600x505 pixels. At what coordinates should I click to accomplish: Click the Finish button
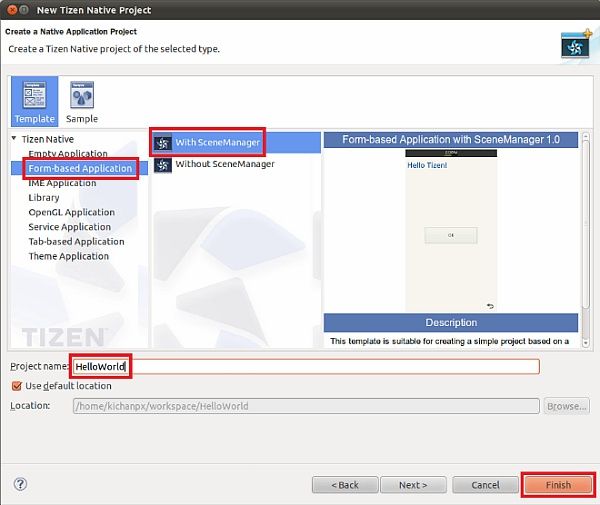pos(558,485)
